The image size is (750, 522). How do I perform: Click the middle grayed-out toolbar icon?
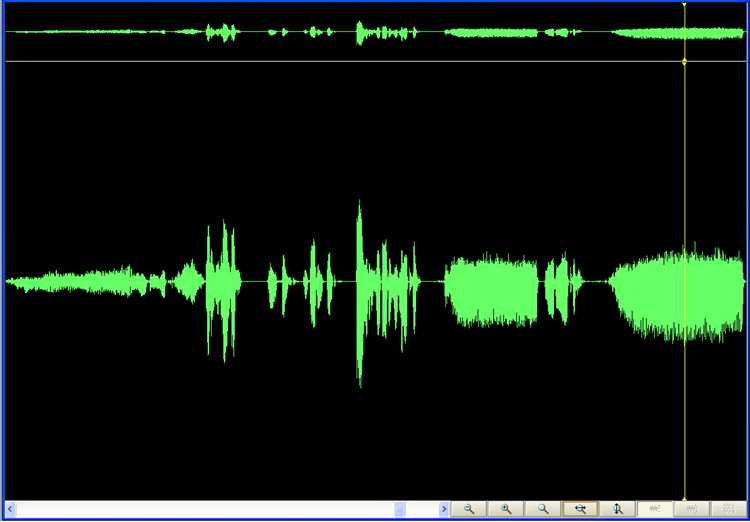tap(692, 509)
